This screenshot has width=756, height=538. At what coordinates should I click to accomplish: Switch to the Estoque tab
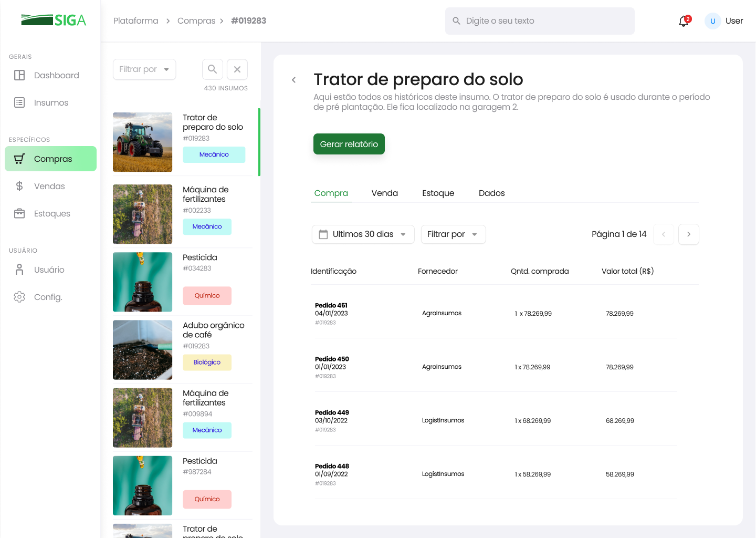click(438, 193)
